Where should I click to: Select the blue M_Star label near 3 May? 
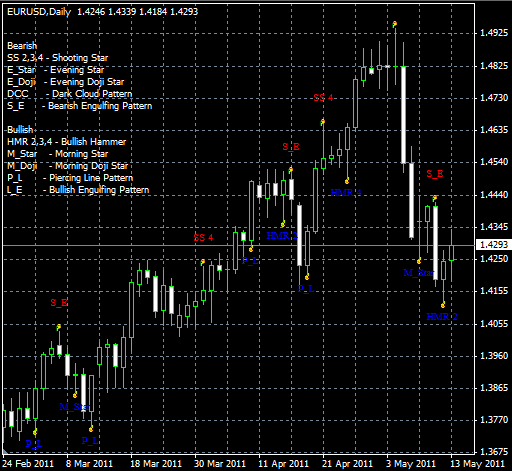(x=419, y=273)
